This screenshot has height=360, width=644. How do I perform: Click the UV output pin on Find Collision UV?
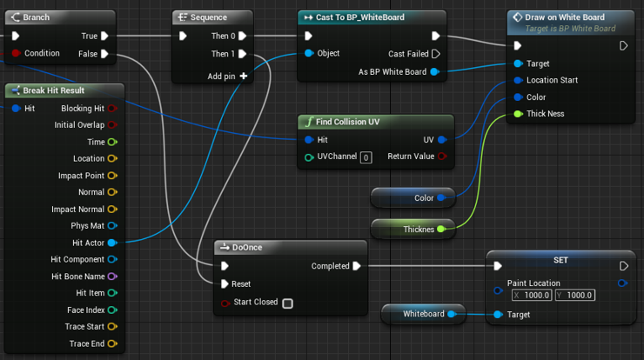441,139
